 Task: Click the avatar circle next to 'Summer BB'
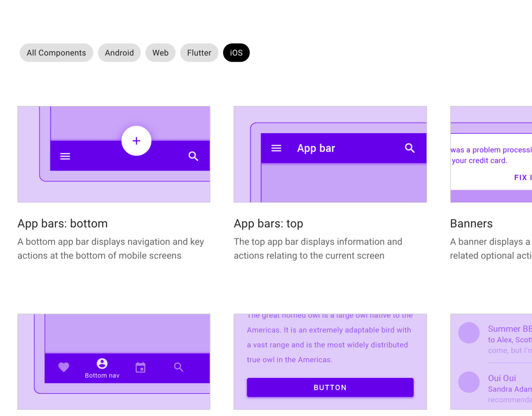pos(469,333)
